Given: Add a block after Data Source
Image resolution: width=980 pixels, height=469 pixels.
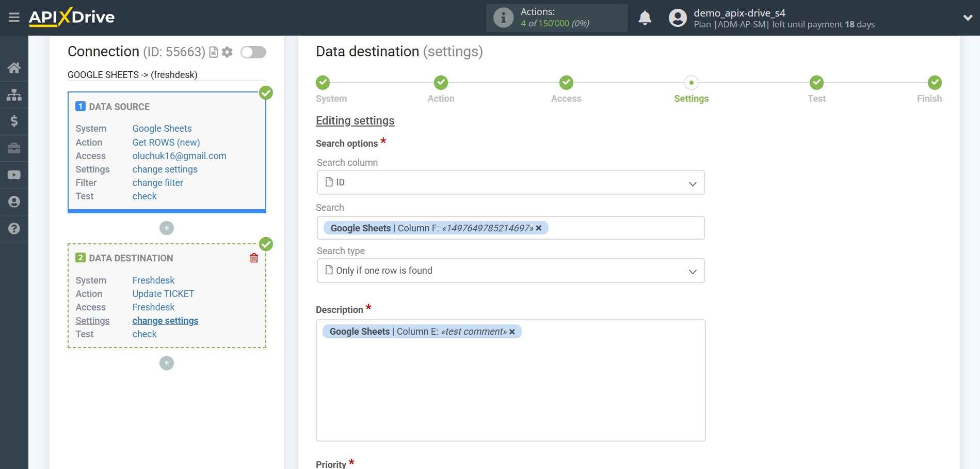Looking at the screenshot, I should pos(167,228).
